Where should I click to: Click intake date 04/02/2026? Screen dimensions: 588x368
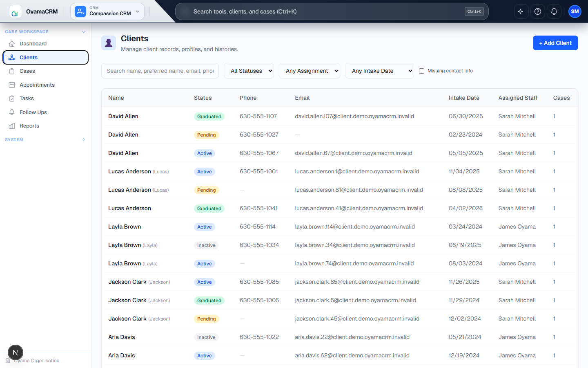(465, 208)
